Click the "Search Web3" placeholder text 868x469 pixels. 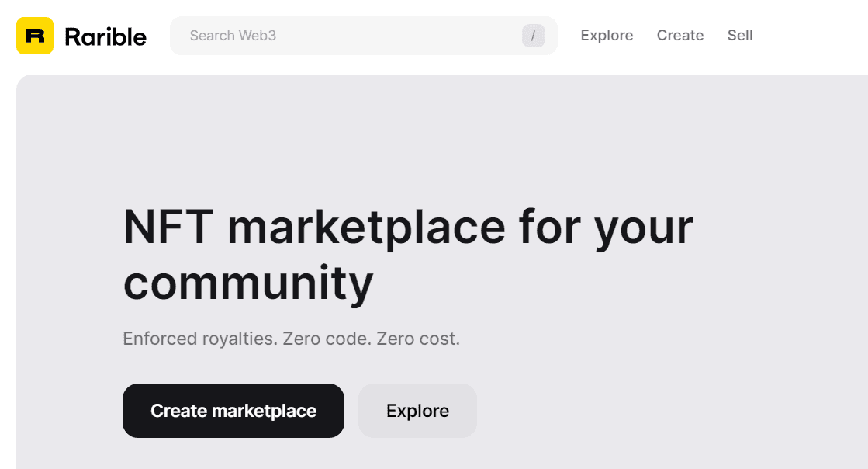(x=233, y=36)
